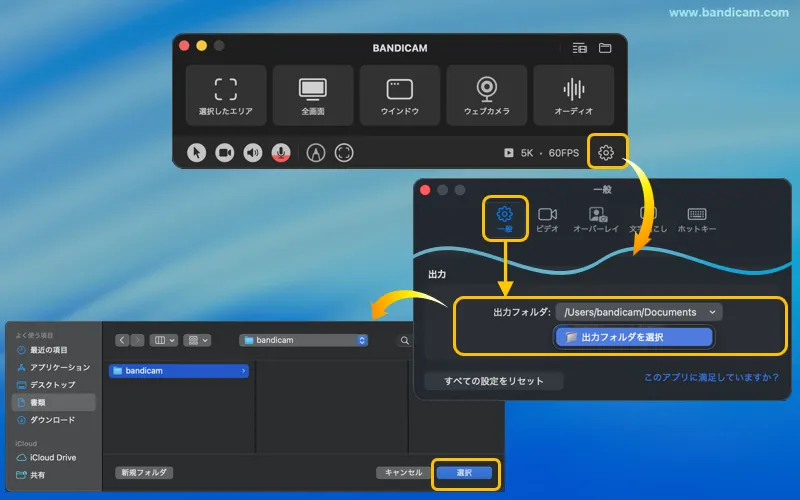
Task: Toggle the mouse cursor effect button
Action: coord(196,153)
